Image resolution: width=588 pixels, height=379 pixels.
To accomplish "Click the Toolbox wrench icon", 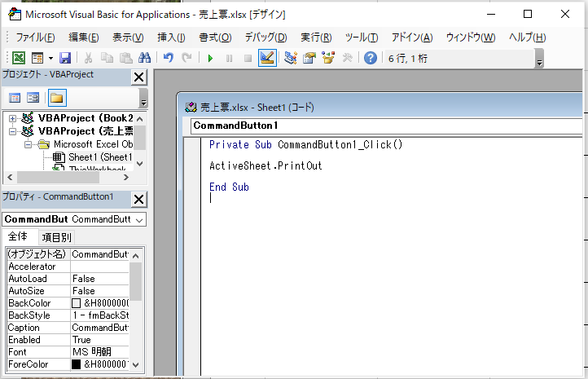I will click(x=347, y=58).
